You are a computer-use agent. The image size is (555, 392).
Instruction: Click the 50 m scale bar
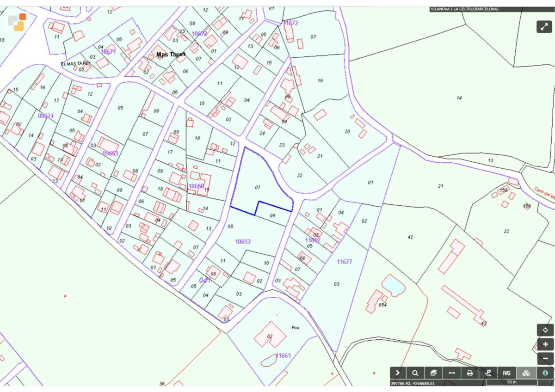tap(511, 383)
